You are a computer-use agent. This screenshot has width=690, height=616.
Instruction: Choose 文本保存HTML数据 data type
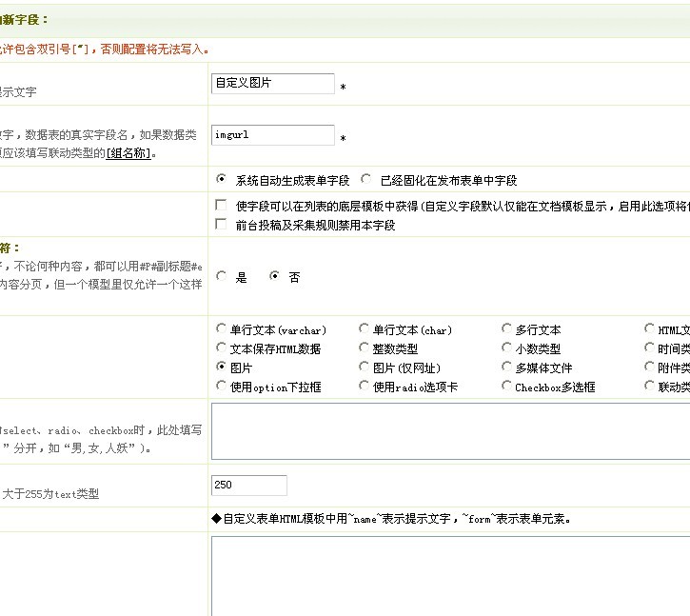coord(221,348)
